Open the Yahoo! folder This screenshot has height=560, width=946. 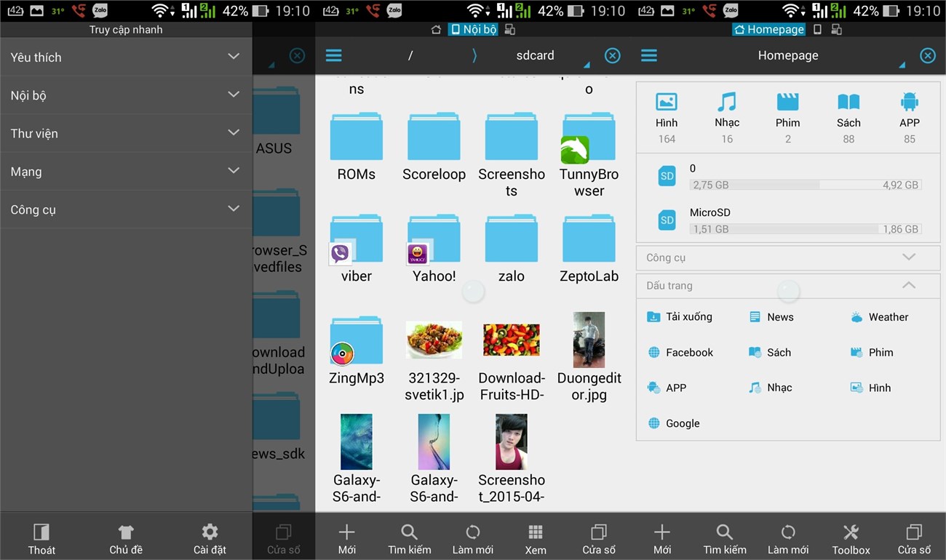[434, 248]
